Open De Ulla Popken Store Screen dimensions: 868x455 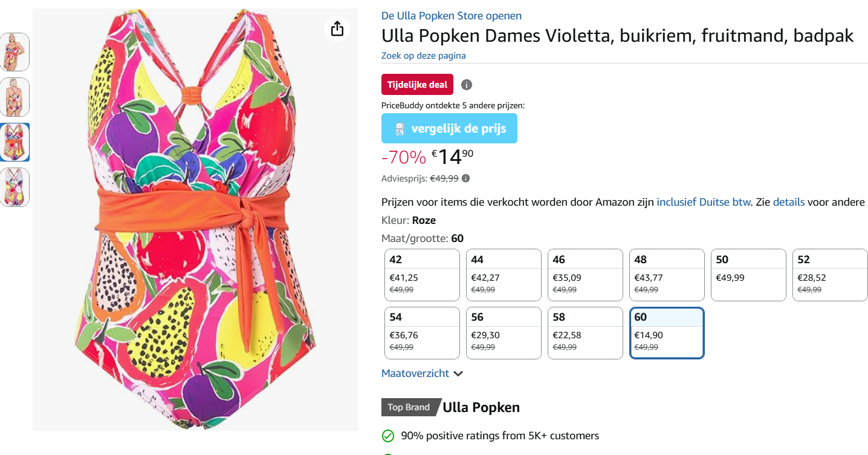tap(451, 15)
